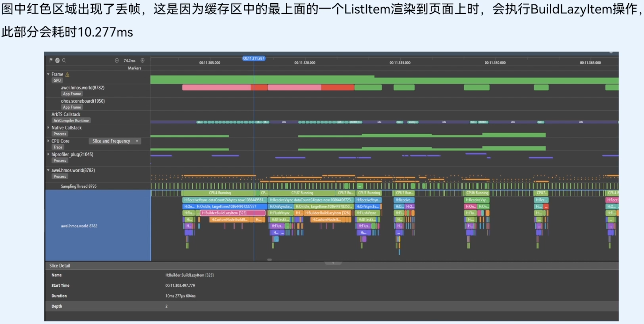
Task: Expand the hiprofiler_plug(21045) process
Action: (48, 154)
